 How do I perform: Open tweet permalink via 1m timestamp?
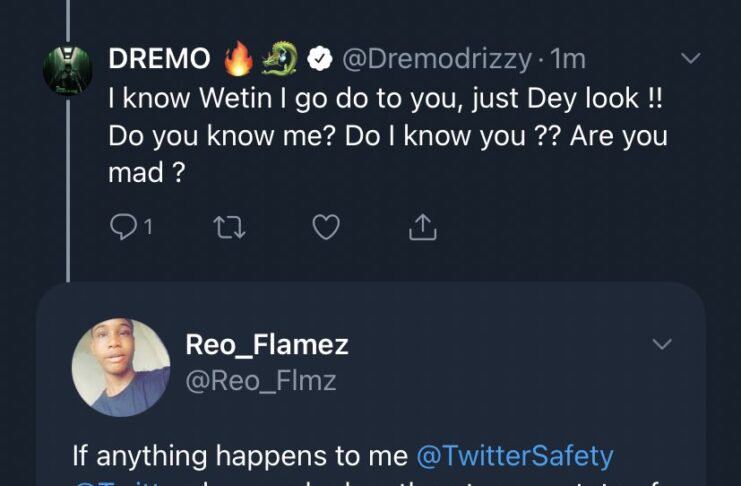point(568,60)
